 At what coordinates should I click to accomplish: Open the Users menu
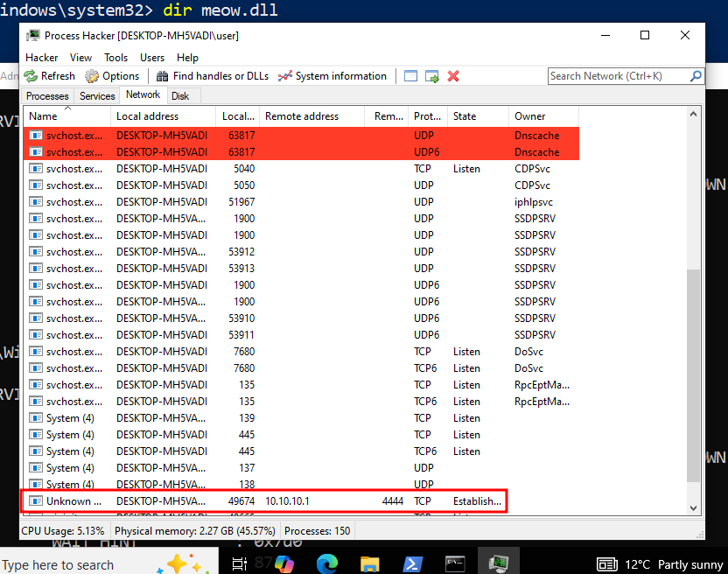(x=152, y=58)
